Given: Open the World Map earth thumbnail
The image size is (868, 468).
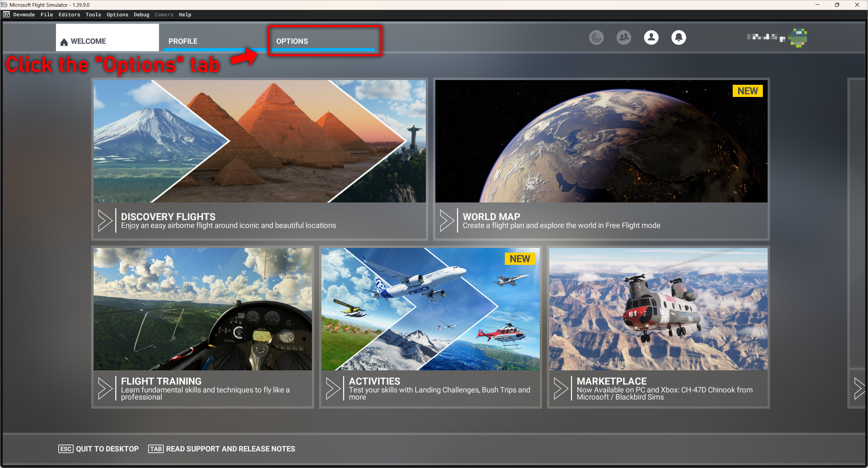Looking at the screenshot, I should tap(601, 141).
